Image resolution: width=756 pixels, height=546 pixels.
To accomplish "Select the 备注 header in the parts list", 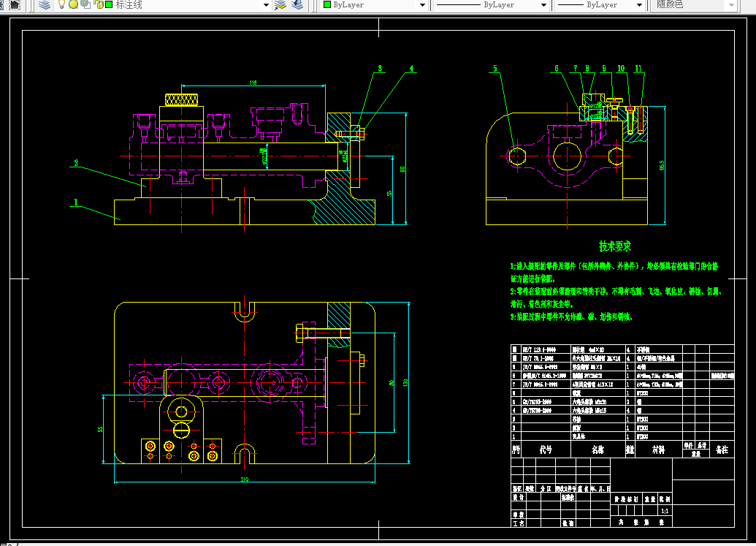I will point(722,450).
